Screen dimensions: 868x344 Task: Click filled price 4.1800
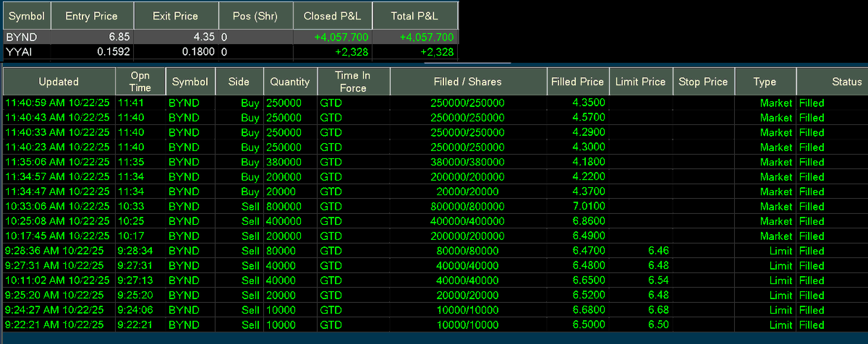[x=589, y=162]
